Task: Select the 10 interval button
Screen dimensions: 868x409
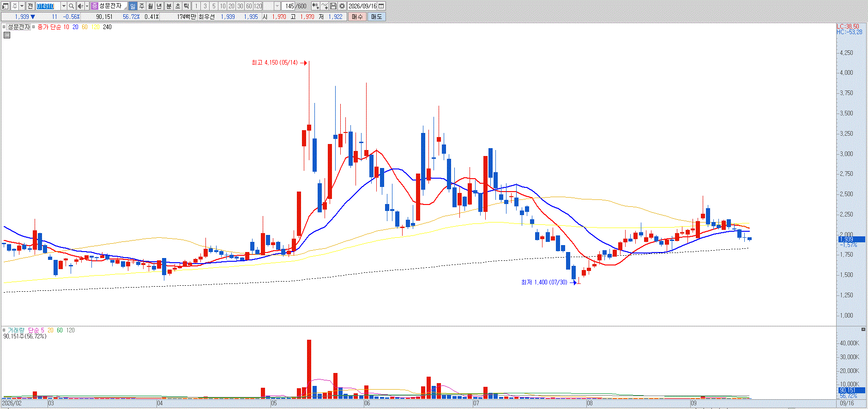Action: 223,6
